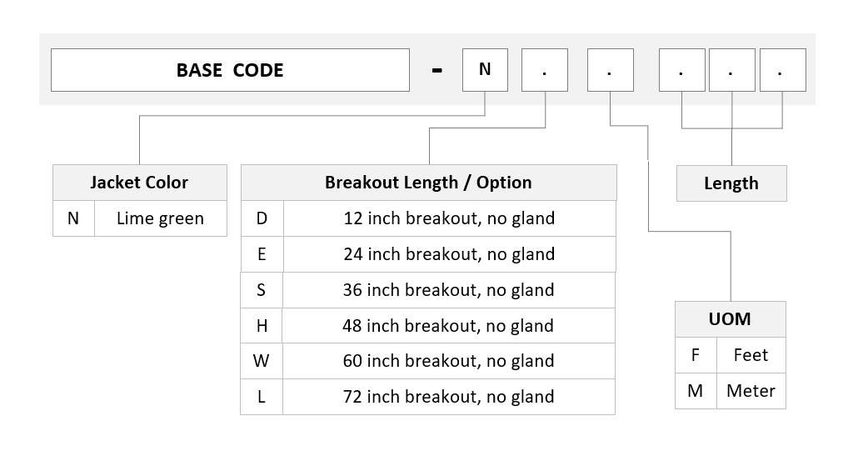
Task: Select the Lime green cell
Action: [x=161, y=218]
